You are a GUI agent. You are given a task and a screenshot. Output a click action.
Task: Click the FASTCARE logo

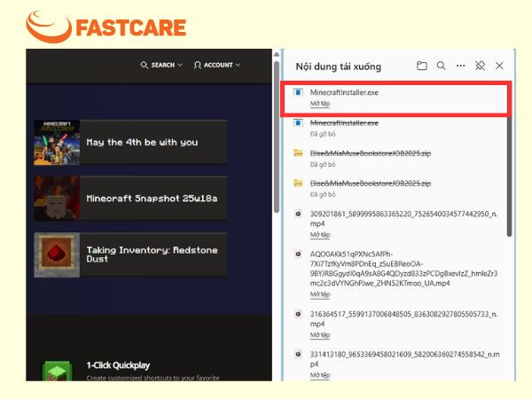tap(106, 27)
